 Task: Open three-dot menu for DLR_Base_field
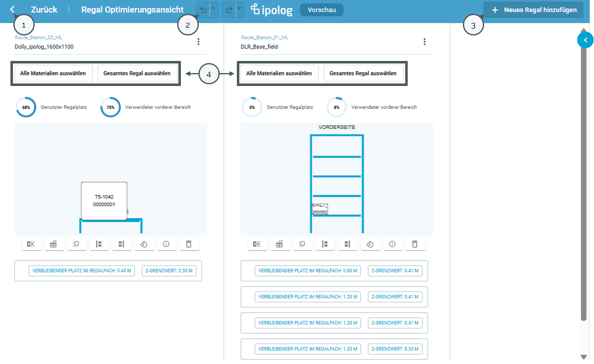click(x=424, y=42)
